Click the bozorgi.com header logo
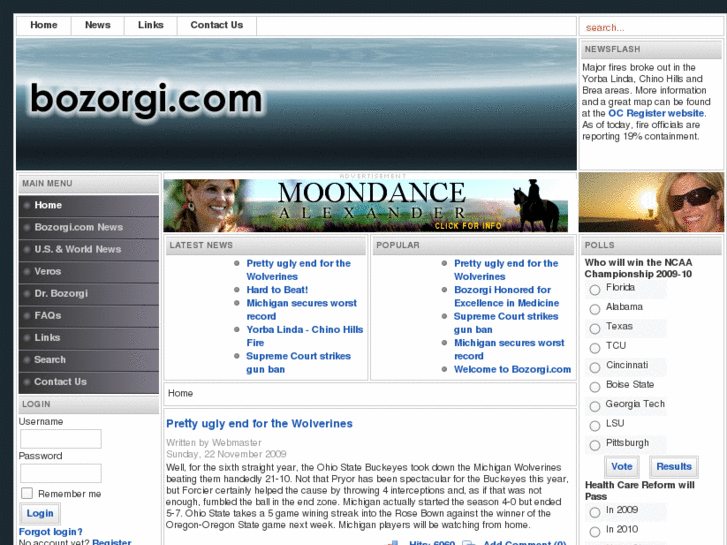Screen dimensions: 727x545 point(146,100)
